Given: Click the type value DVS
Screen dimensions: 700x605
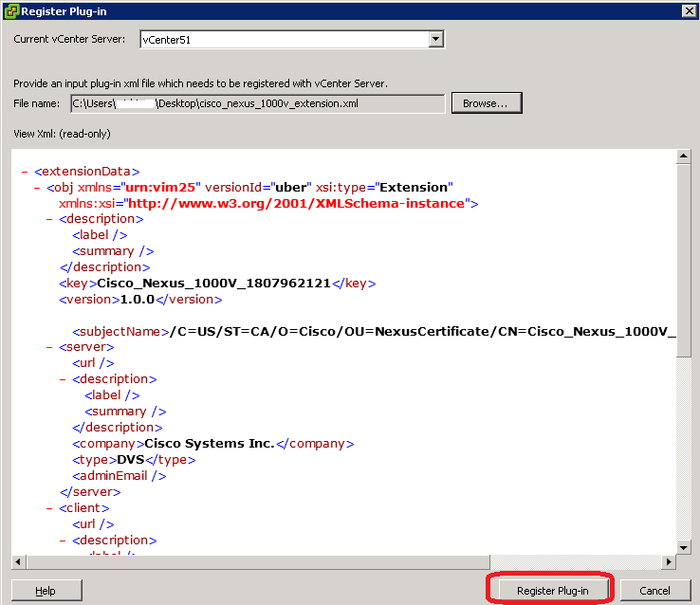Looking at the screenshot, I should 131,460.
